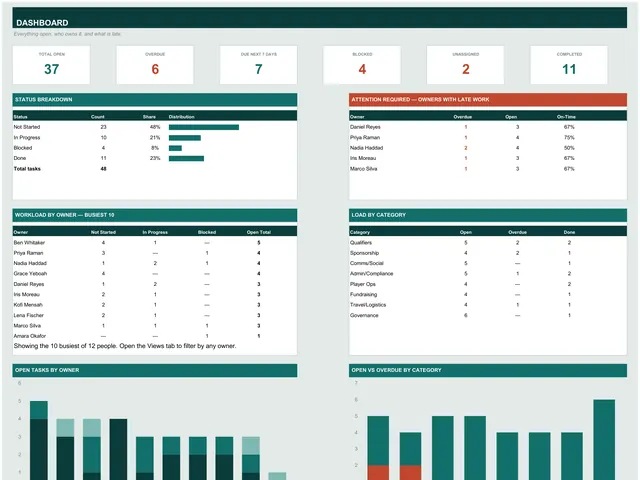Click the first stacked bar in Open Tasks chart
The image size is (640, 480).
[x=39, y=440]
